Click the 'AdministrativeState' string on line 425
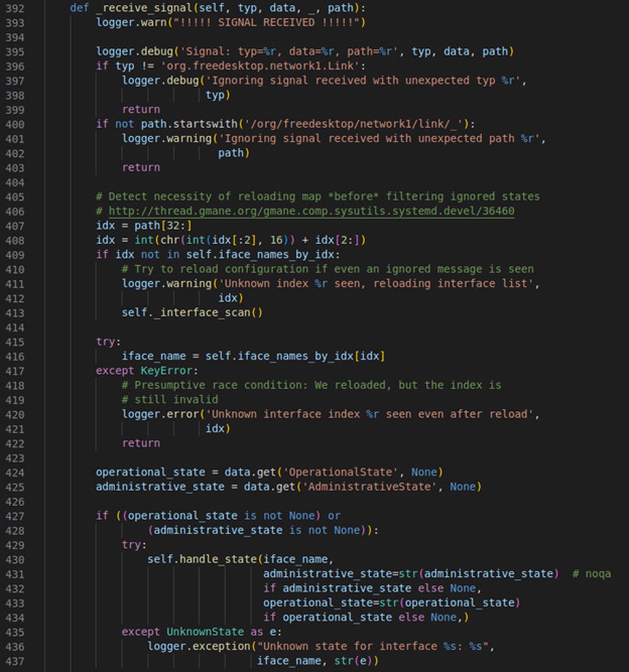This screenshot has height=672, width=629. tap(369, 486)
